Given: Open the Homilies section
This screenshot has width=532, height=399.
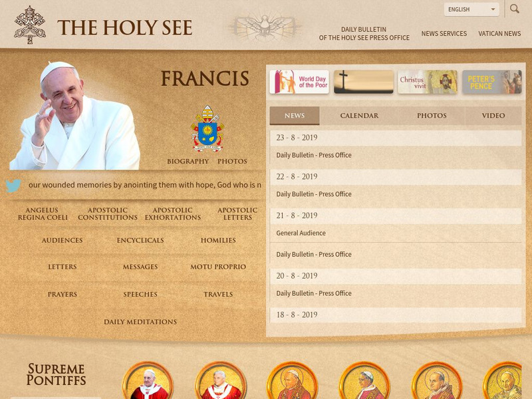Looking at the screenshot, I should 218,240.
